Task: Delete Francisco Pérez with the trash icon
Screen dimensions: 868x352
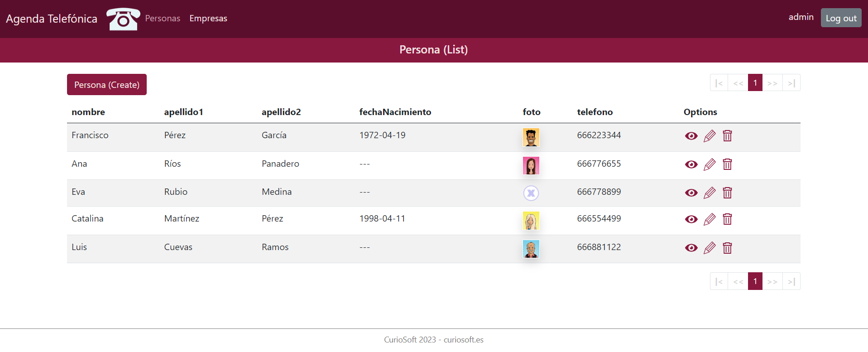Action: [727, 136]
